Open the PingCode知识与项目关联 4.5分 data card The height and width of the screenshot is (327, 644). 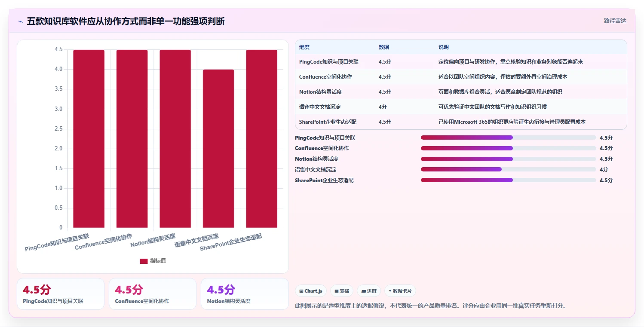point(61,294)
